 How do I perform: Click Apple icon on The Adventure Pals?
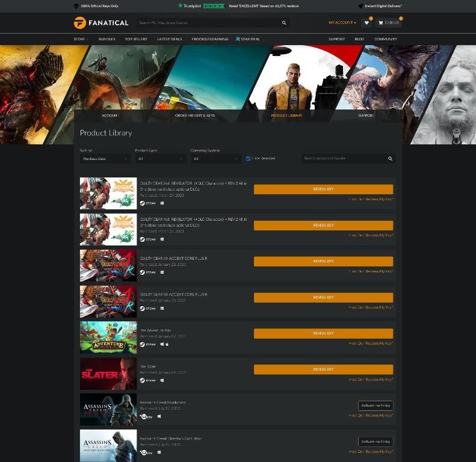167,344
